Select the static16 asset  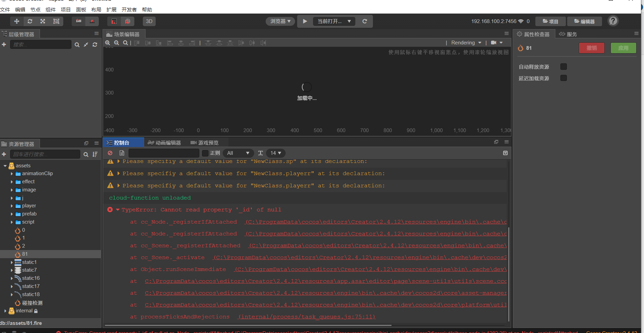coord(31,278)
